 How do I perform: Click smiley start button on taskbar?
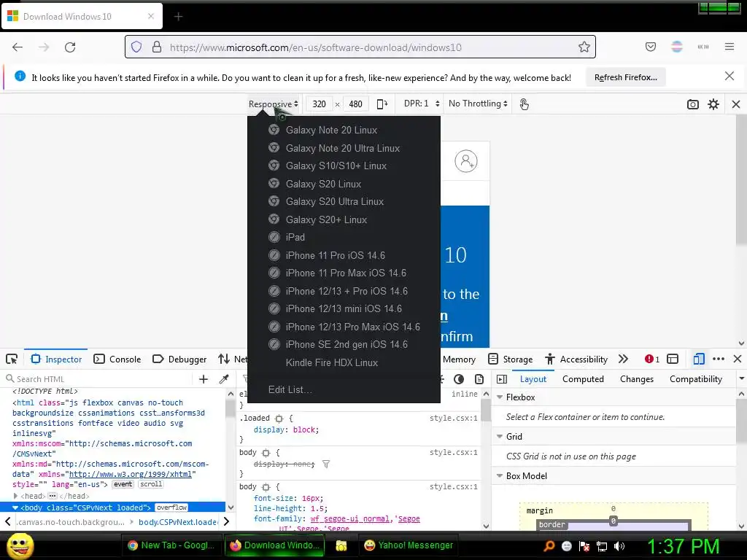(x=20, y=545)
